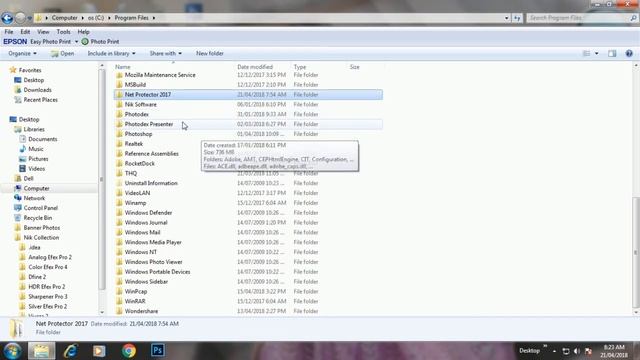Select Network in the navigation pane
This screenshot has width=640, height=360.
click(x=34, y=198)
